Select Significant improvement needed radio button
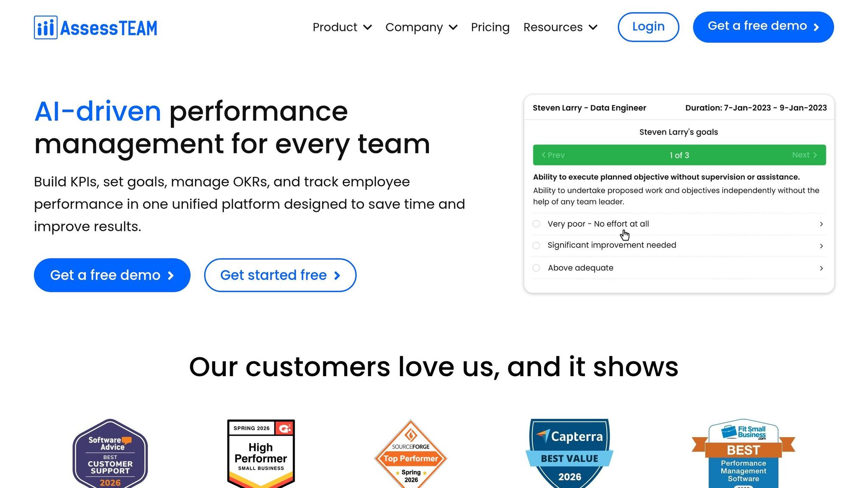This screenshot has height=488, width=868. tap(536, 245)
